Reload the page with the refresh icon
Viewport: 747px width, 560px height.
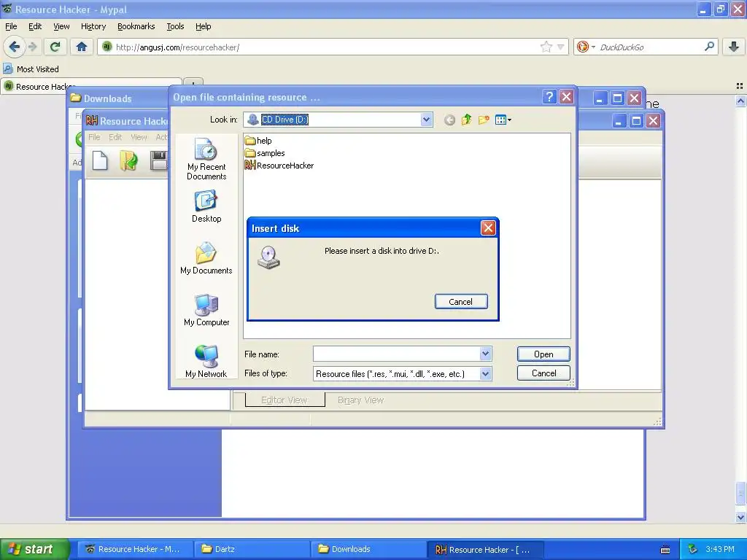point(55,47)
